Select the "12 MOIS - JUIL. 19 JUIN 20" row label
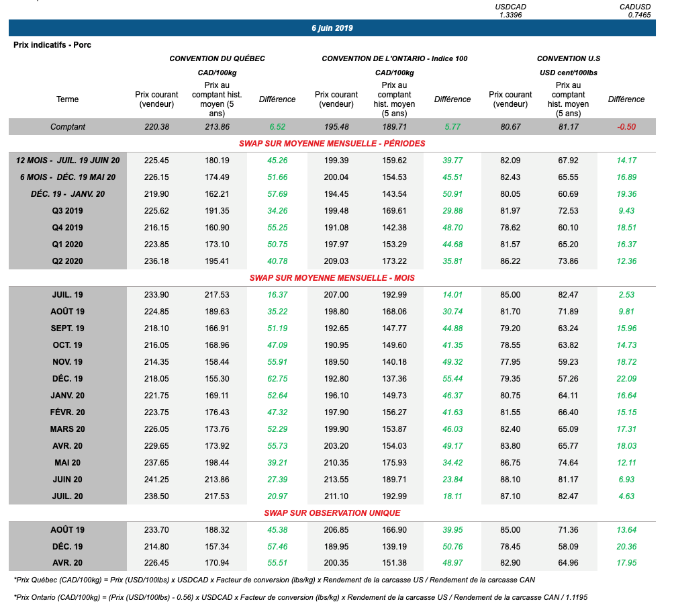The image size is (674, 616). pyautogui.click(x=67, y=161)
